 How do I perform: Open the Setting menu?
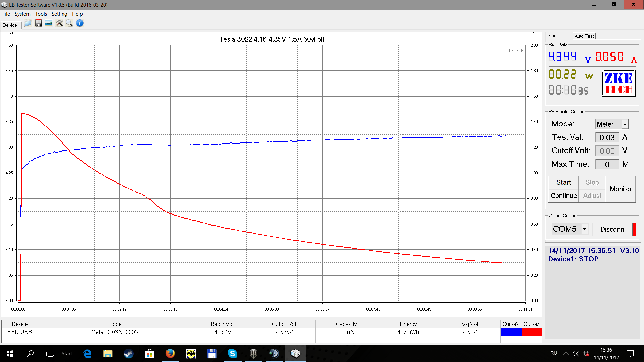point(59,14)
